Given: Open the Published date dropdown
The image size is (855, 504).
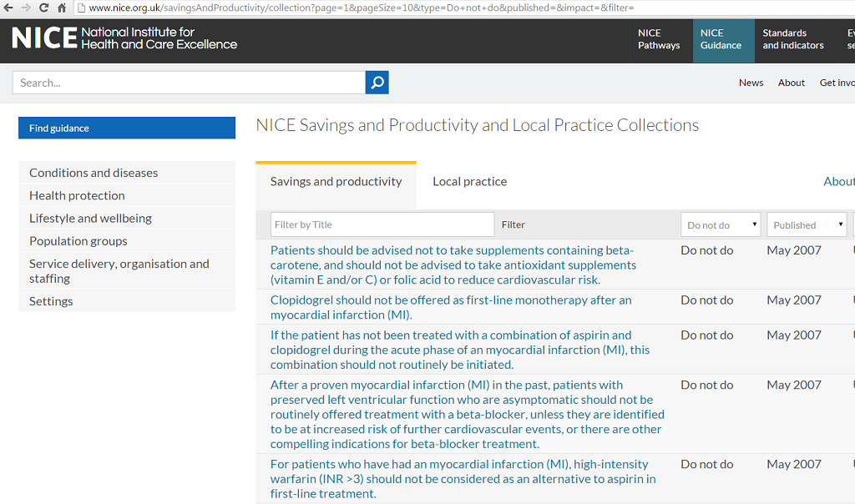Looking at the screenshot, I should [807, 225].
